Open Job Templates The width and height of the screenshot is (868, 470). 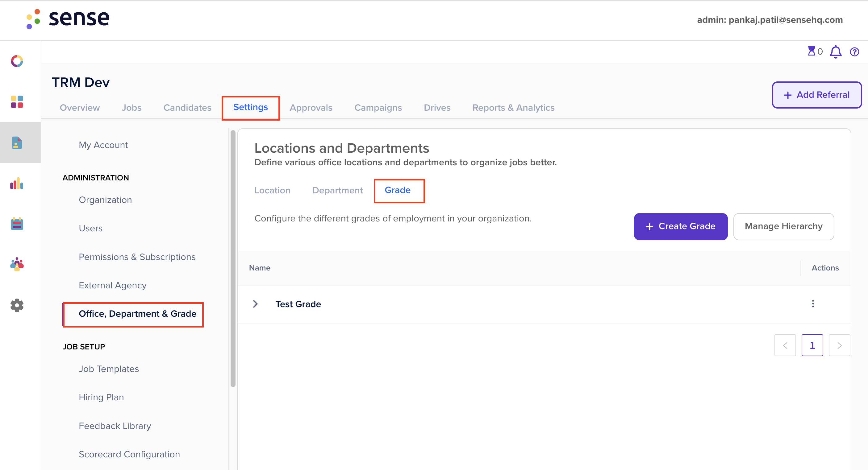[109, 369]
